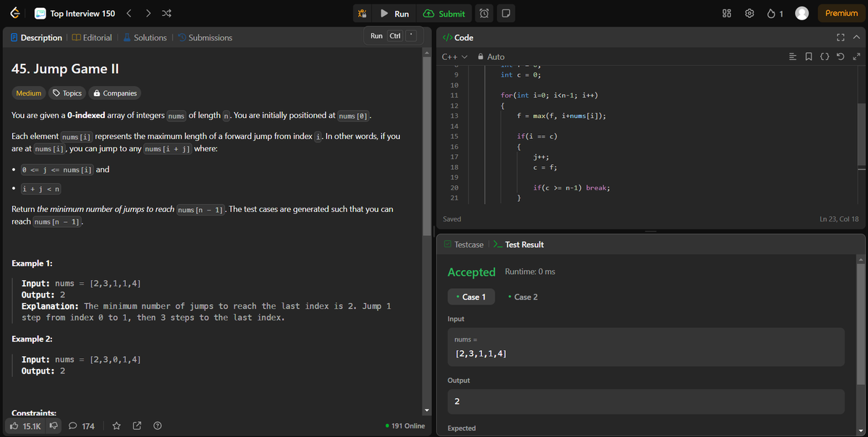The width and height of the screenshot is (868, 437).
Task: Collapse the Code panel with its chevron
Action: 856,37
